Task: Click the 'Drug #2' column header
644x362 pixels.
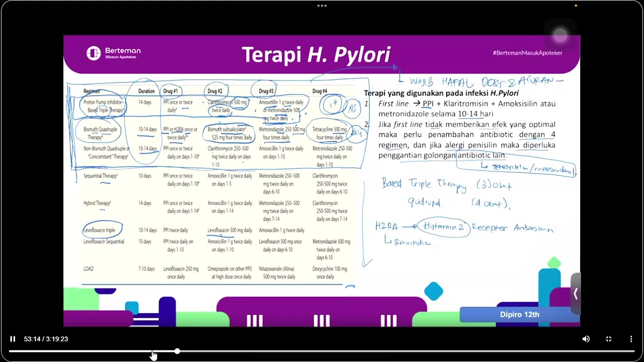Action: point(215,91)
